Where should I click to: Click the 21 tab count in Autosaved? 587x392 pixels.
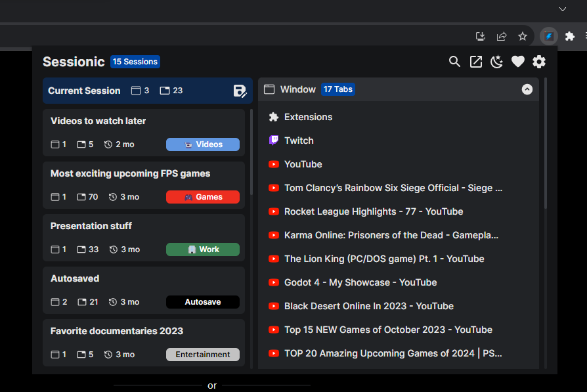(x=88, y=302)
